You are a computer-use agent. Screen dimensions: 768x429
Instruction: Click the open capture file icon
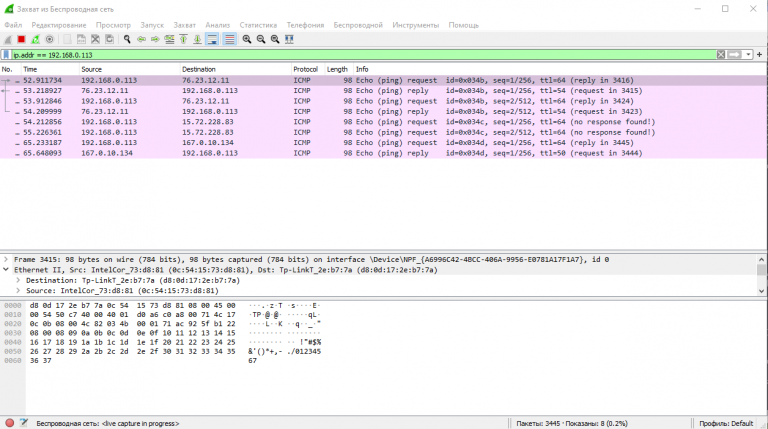coord(68,40)
